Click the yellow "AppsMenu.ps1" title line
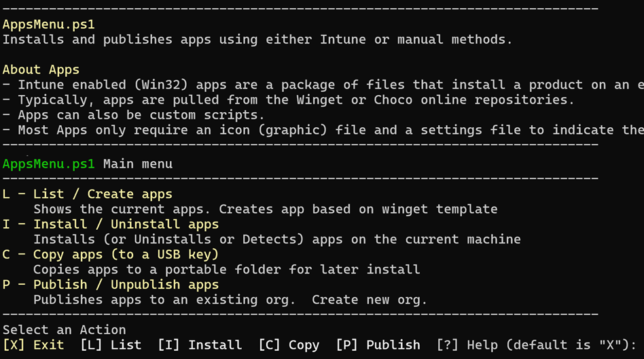The height and width of the screenshot is (359, 644). coord(48,24)
